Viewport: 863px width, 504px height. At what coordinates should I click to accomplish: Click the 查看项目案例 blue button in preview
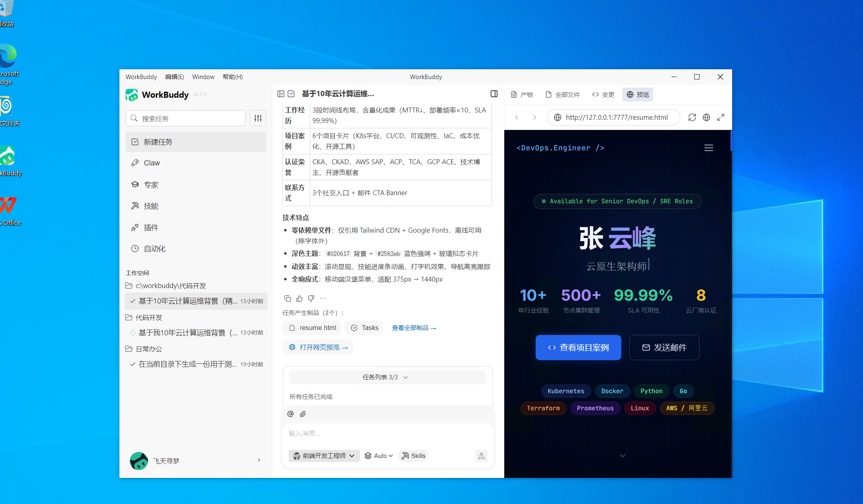(x=578, y=348)
